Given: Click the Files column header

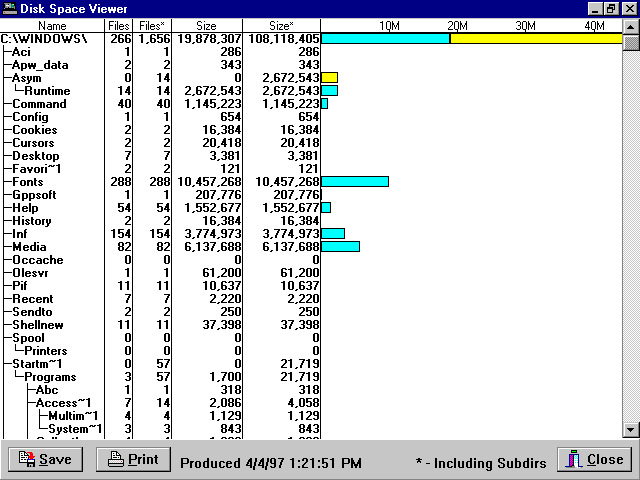Looking at the screenshot, I should (x=118, y=25).
